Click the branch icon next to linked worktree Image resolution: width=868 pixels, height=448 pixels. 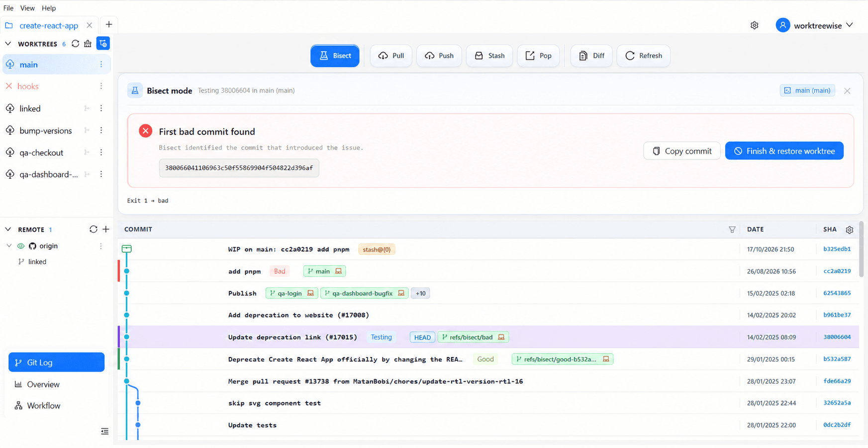(87, 108)
